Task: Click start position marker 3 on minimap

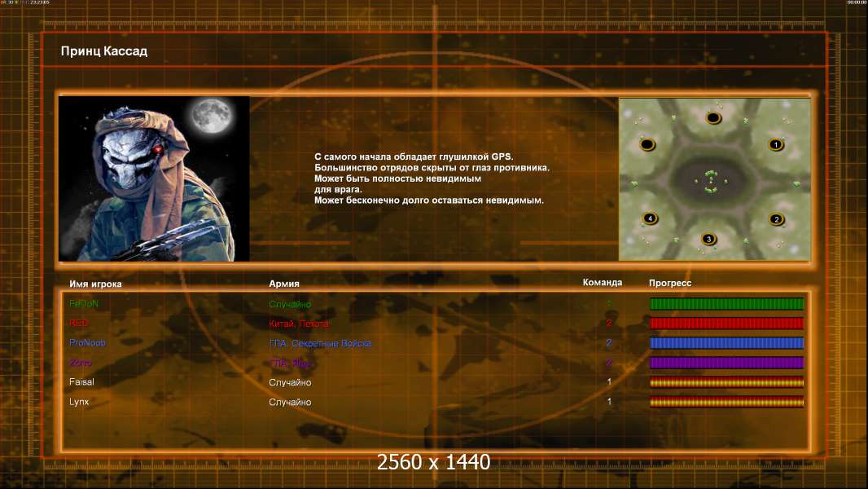Action: click(x=708, y=240)
